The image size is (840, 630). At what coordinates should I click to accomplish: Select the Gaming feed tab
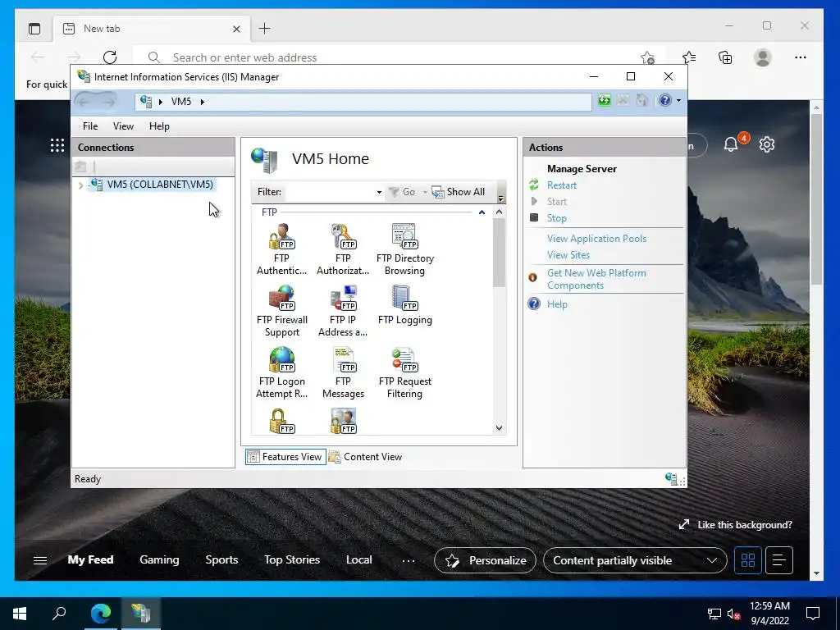[x=159, y=559]
